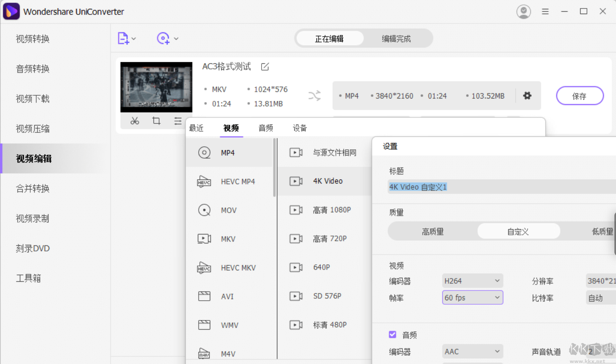Screen dimensions: 616x364
Task: Click the add file icon
Action: coord(123,38)
